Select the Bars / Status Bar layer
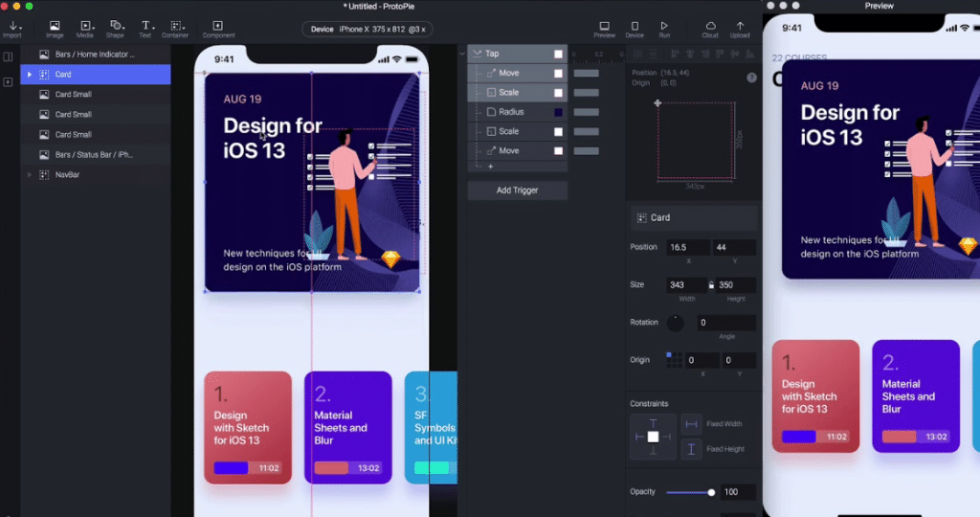 click(x=96, y=154)
